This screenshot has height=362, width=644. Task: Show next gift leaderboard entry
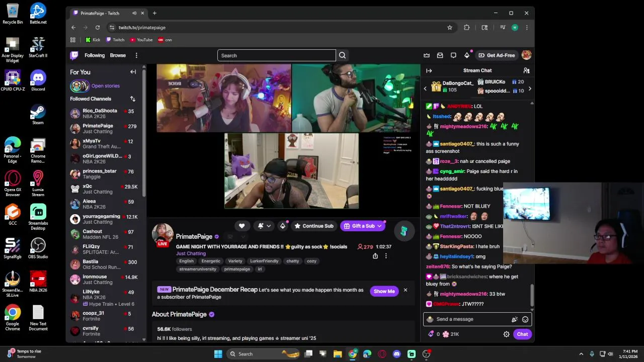(529, 88)
